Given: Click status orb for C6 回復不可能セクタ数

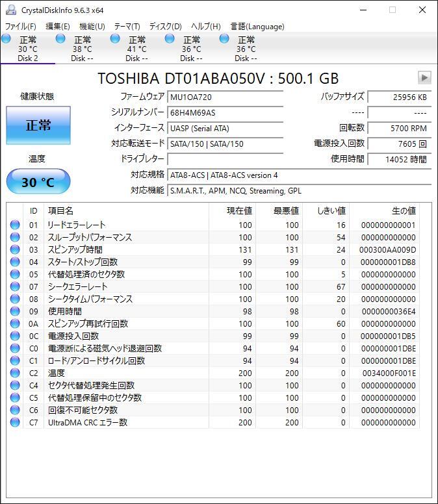Looking at the screenshot, I should [x=15, y=410].
